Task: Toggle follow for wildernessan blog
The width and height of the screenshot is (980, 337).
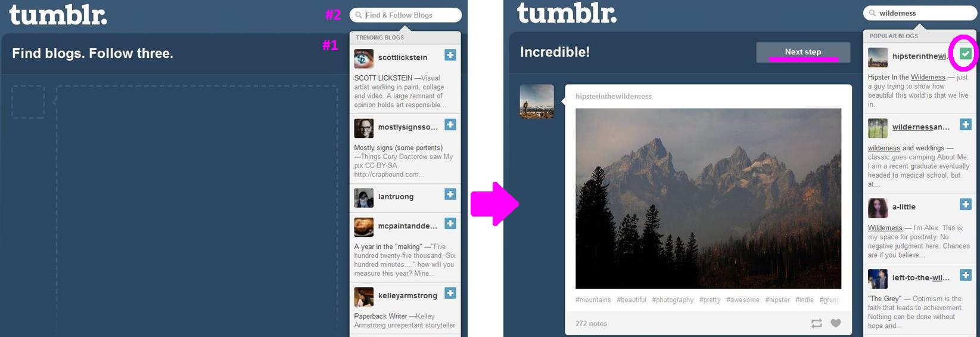Action: coord(966,125)
